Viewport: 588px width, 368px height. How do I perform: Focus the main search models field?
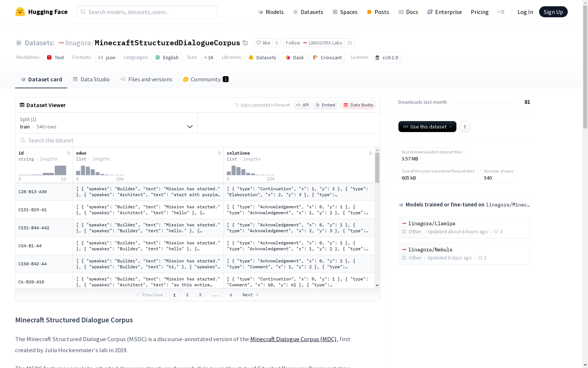[x=147, y=12]
